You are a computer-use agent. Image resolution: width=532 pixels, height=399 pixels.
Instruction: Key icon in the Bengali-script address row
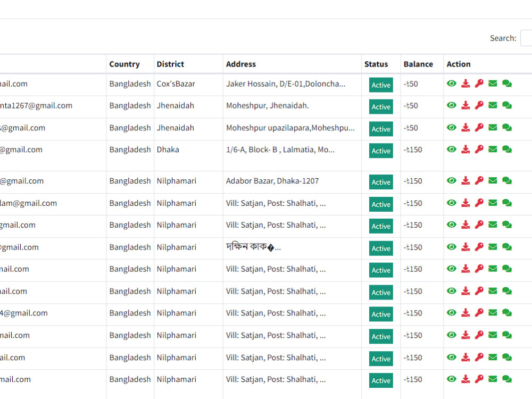[x=479, y=247]
